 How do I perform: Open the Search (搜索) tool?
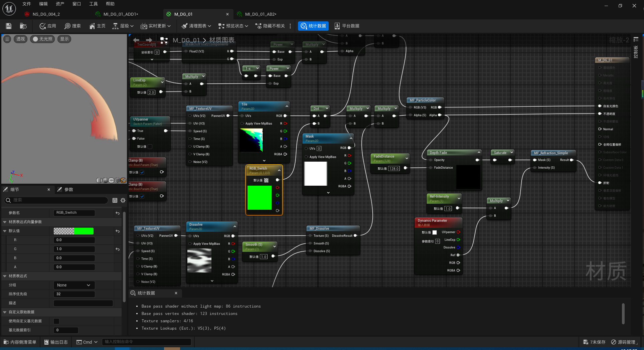click(72, 26)
